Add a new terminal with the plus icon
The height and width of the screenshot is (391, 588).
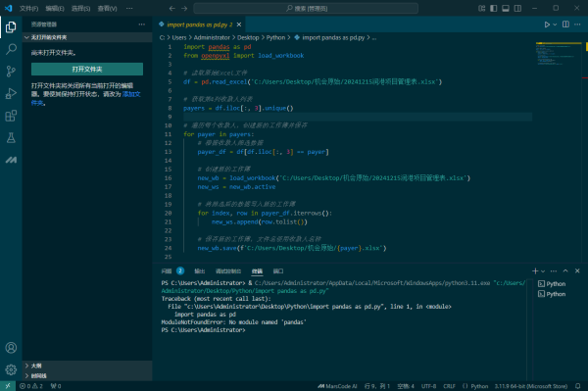(x=535, y=271)
